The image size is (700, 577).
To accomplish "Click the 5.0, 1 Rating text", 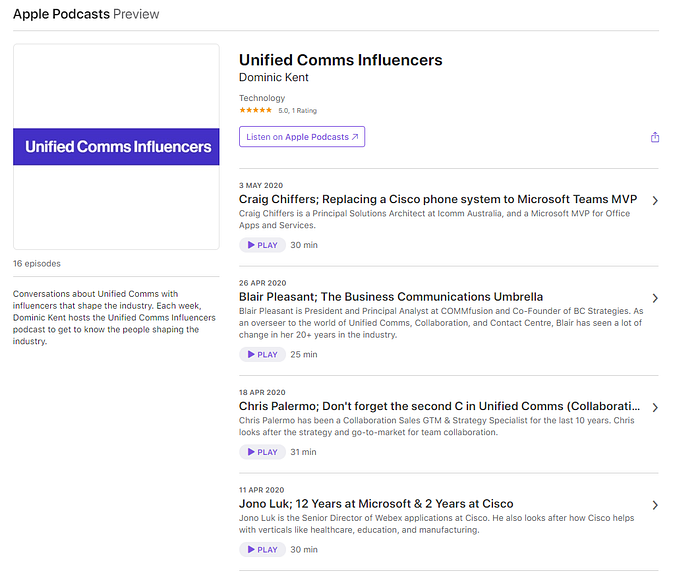I will coord(297,111).
